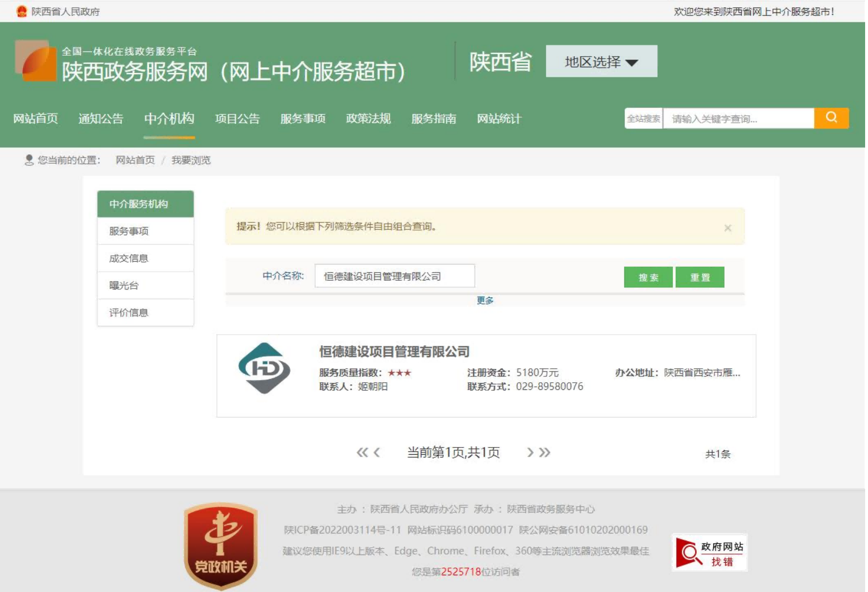The height and width of the screenshot is (592, 868).
Task: Select the 中介机构 navigation tab
Action: click(170, 119)
